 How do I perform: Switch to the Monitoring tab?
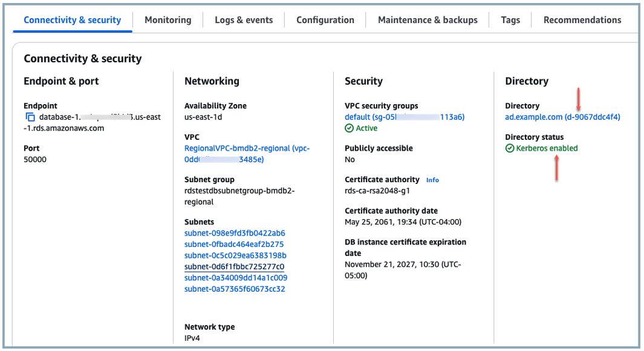(x=168, y=20)
